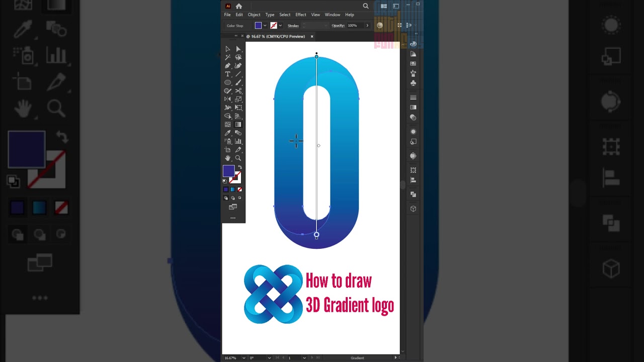Screen dimensions: 644x362
Task: Select the Ellipse tool
Action: click(227, 82)
